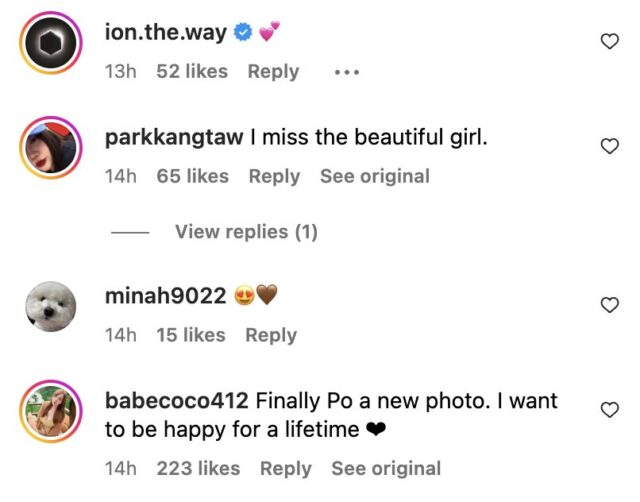Open the babecoco412 username link
Image resolution: width=640 pixels, height=502 pixels.
tap(176, 401)
